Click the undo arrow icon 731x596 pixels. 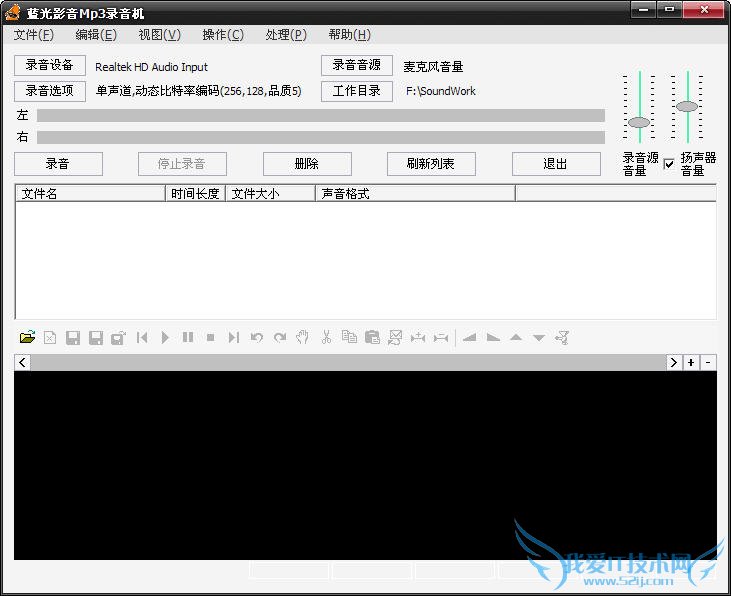click(256, 337)
